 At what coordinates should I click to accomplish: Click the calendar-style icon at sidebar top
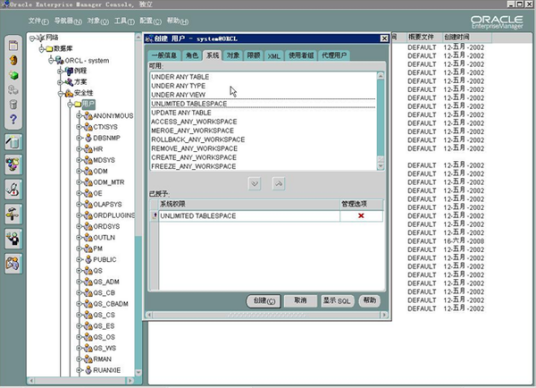tap(13, 45)
